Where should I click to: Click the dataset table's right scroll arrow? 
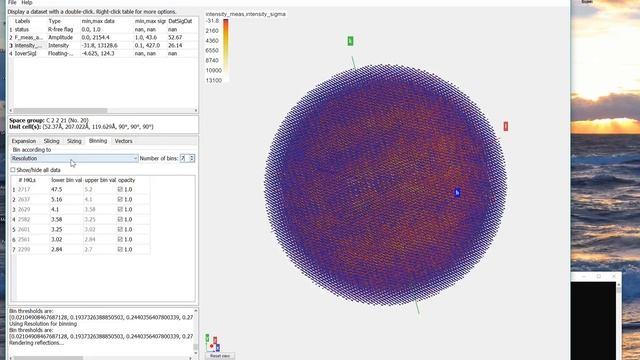point(196,111)
